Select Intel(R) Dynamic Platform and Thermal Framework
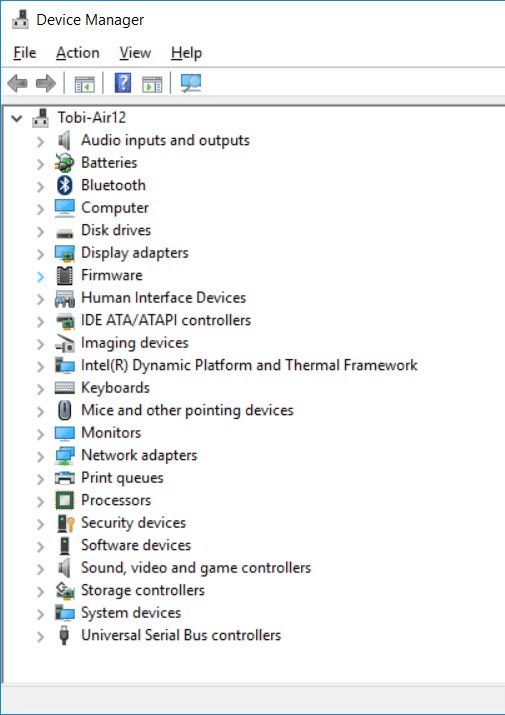 point(249,365)
